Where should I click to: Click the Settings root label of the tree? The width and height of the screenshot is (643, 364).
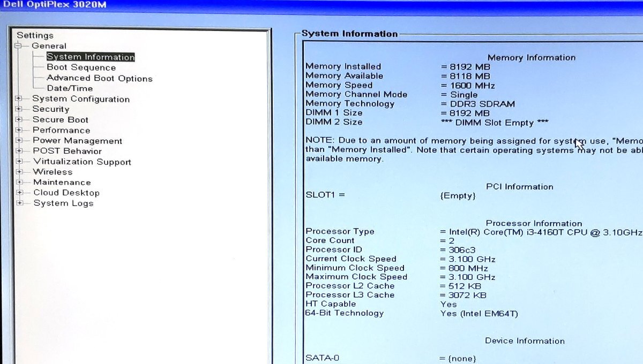[x=35, y=35]
